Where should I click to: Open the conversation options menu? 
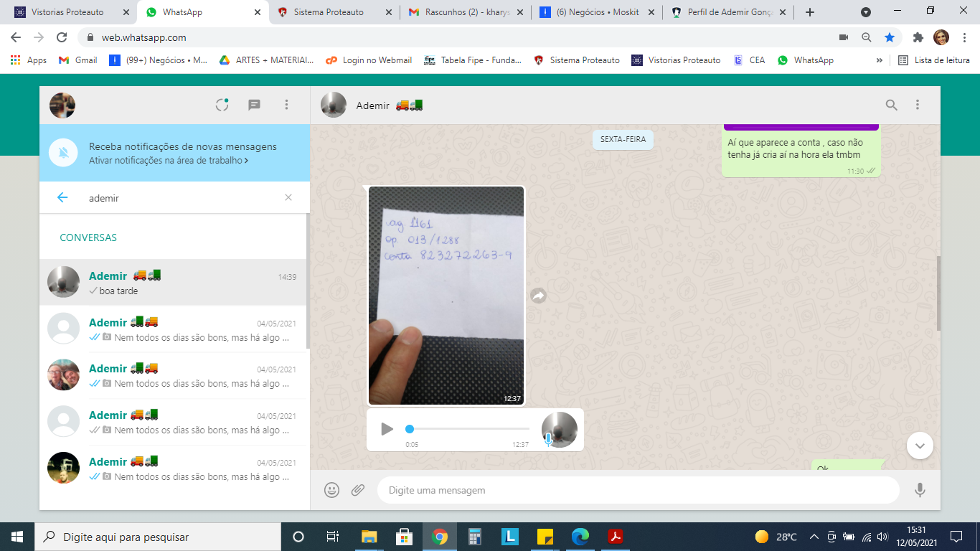(917, 105)
